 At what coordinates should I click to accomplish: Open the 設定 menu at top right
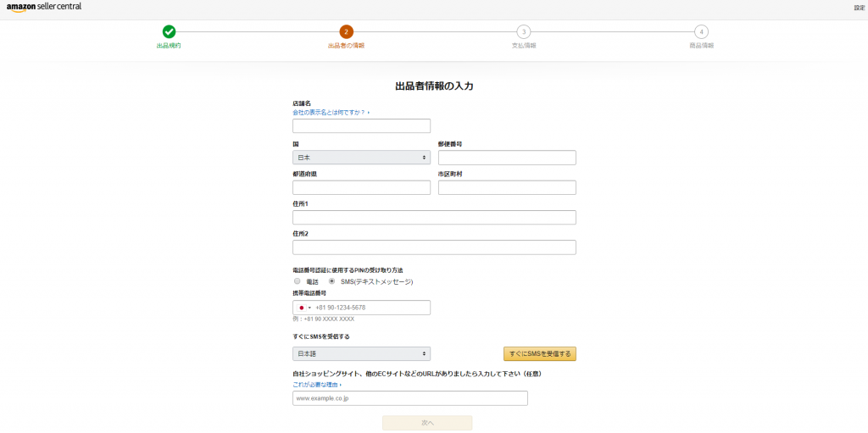coord(859,8)
